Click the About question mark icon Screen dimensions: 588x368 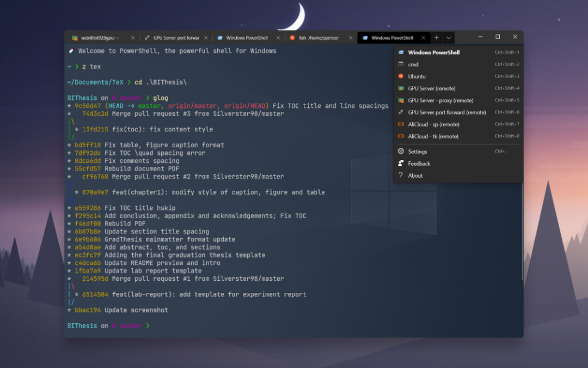pos(401,176)
